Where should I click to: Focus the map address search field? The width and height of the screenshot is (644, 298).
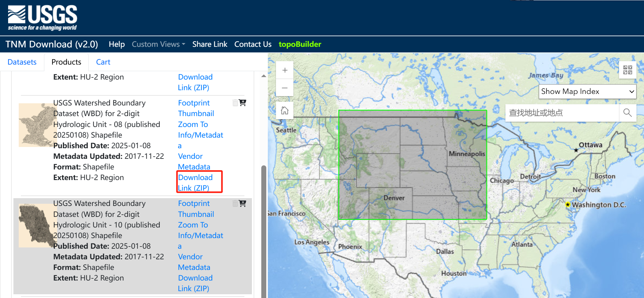coord(562,113)
